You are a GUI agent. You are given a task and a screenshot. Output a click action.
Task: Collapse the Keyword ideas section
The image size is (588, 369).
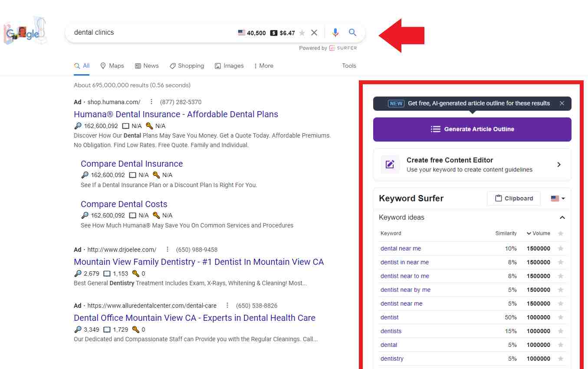pos(562,217)
